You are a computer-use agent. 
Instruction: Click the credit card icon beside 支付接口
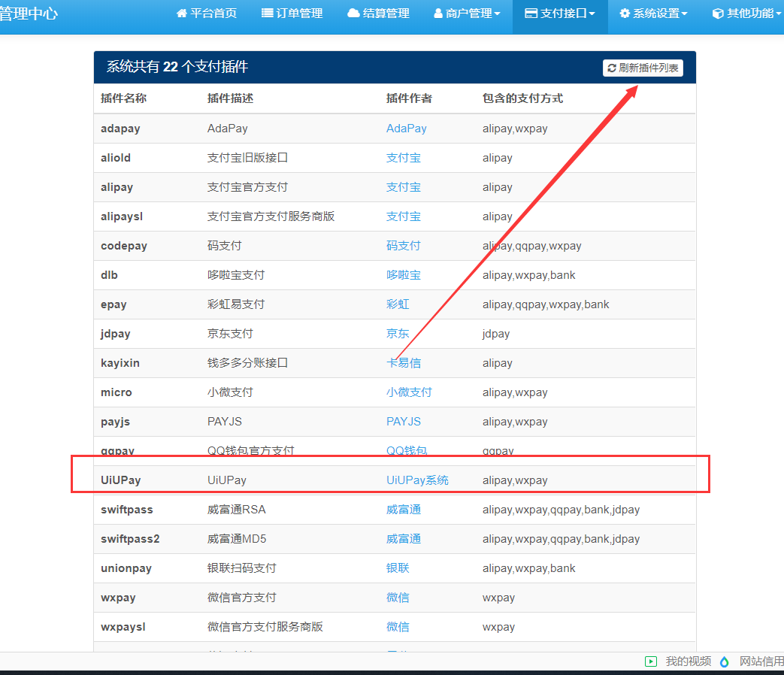531,14
